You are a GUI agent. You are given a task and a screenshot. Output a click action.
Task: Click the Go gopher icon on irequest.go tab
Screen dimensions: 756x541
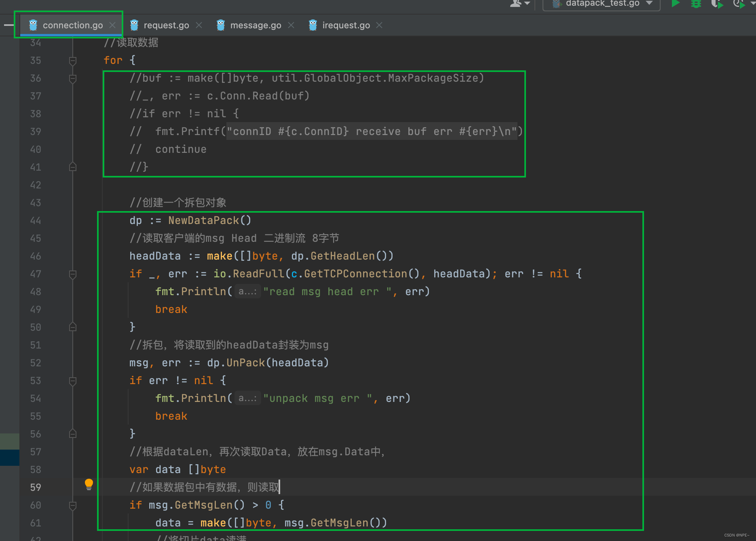click(313, 25)
